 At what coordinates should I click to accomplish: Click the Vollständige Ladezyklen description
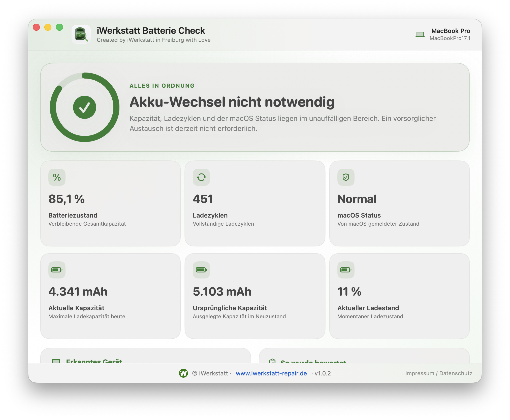223,224
